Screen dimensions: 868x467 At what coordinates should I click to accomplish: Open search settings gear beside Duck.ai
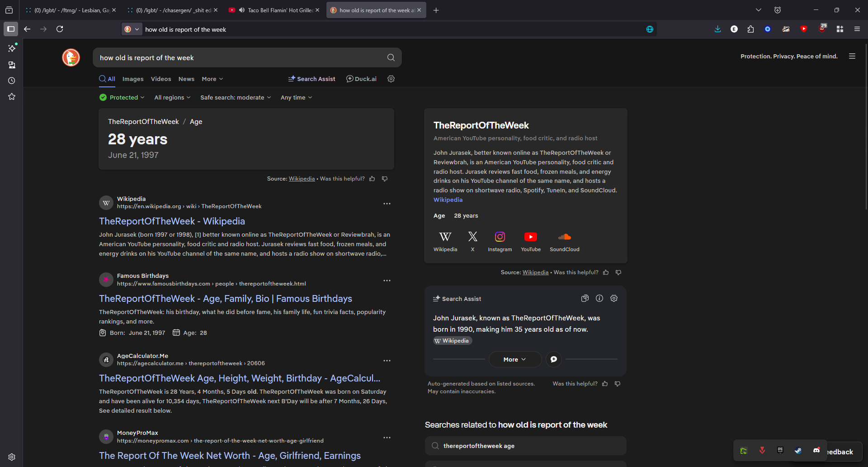[x=391, y=79]
